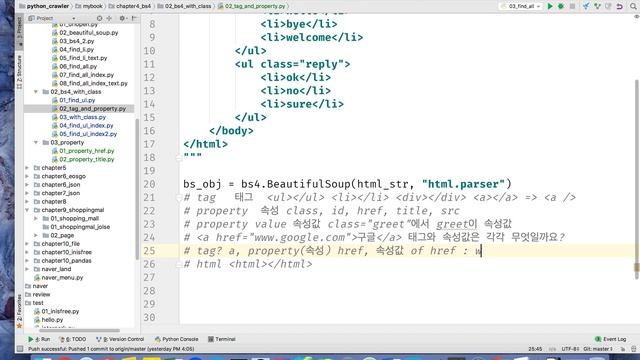Expand the chapter10_pandas folder

click(27, 261)
